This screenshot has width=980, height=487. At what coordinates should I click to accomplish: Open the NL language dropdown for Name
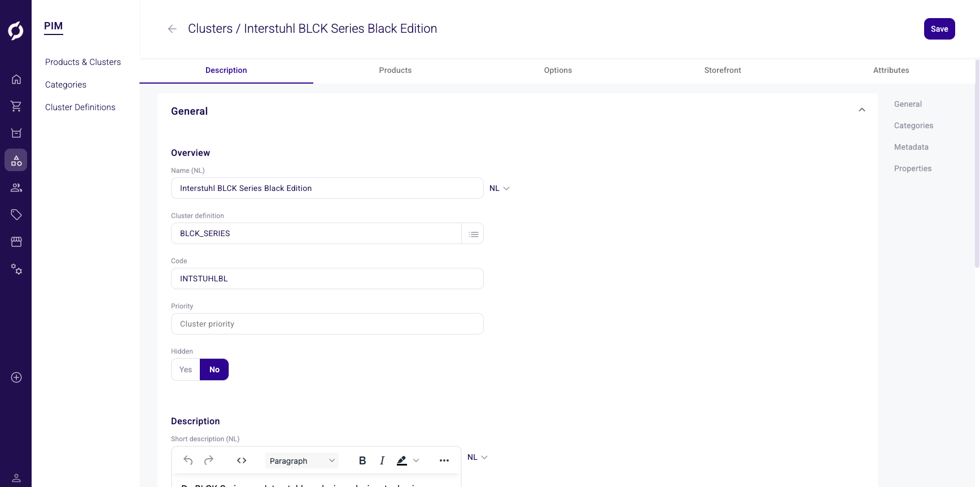point(500,188)
